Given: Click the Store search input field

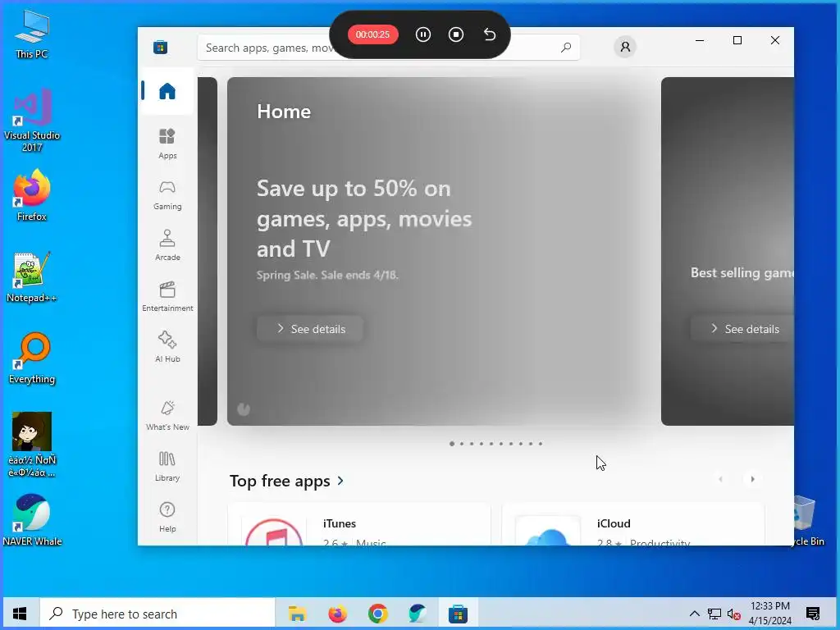Looking at the screenshot, I should click(388, 48).
